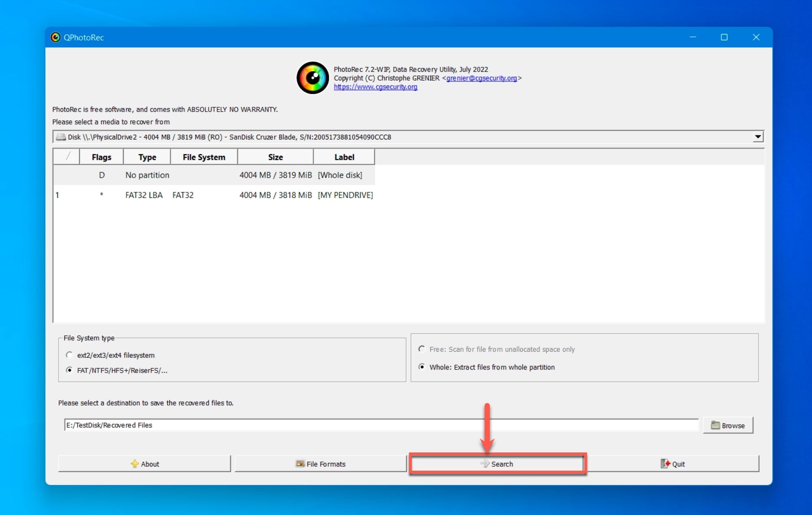Click the [Whole disk] label cell
This screenshot has height=515, width=812.
pos(340,175)
